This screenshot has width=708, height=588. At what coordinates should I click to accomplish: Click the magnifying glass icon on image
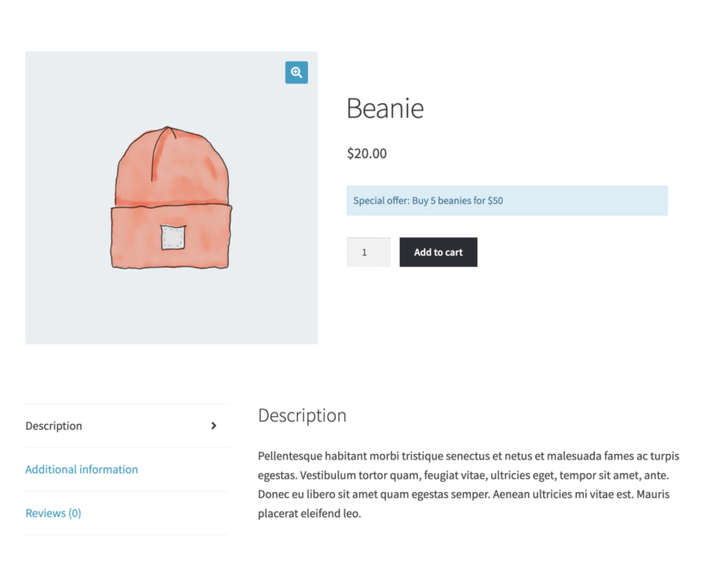pos(296,73)
